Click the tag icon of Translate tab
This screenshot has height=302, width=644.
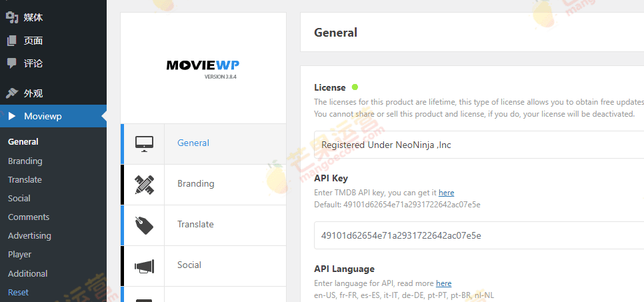point(144,225)
